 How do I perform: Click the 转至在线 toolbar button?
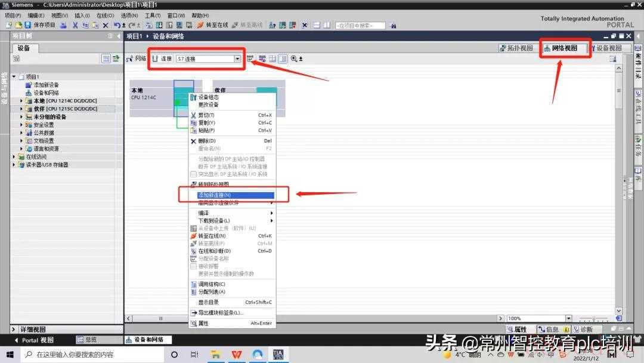(212, 25)
